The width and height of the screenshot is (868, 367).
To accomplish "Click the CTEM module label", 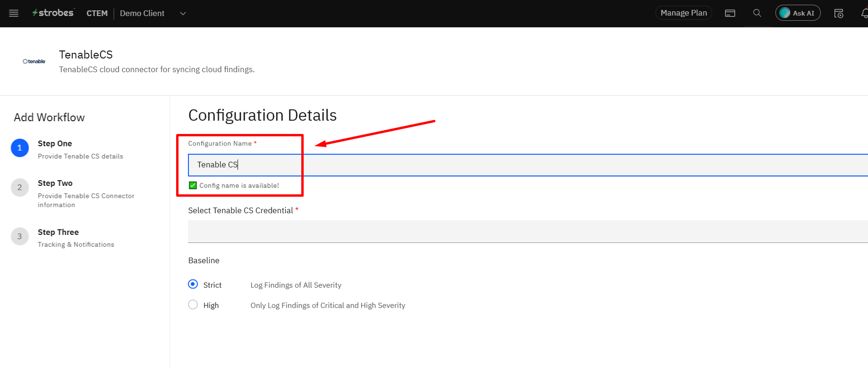I will pyautogui.click(x=97, y=13).
